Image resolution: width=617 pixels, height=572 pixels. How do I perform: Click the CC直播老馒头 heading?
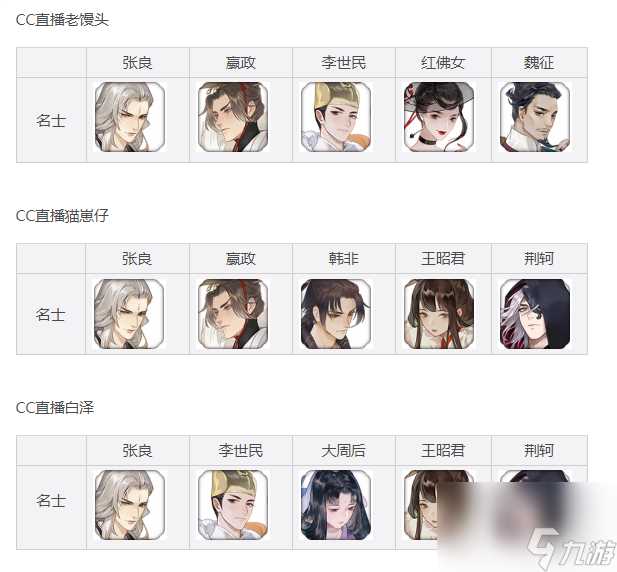pos(62,19)
